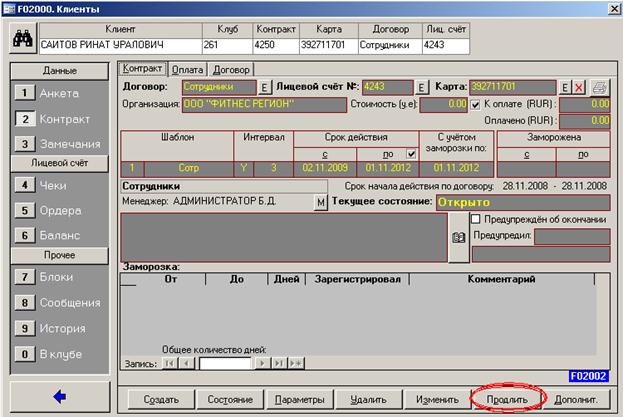Toggle the К оплате (RUR) checkbox
Image resolution: width=623 pixels, height=417 pixels.
tap(475, 104)
